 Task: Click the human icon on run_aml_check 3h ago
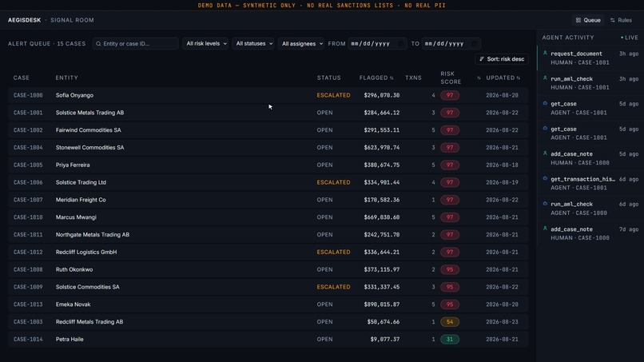pyautogui.click(x=545, y=78)
